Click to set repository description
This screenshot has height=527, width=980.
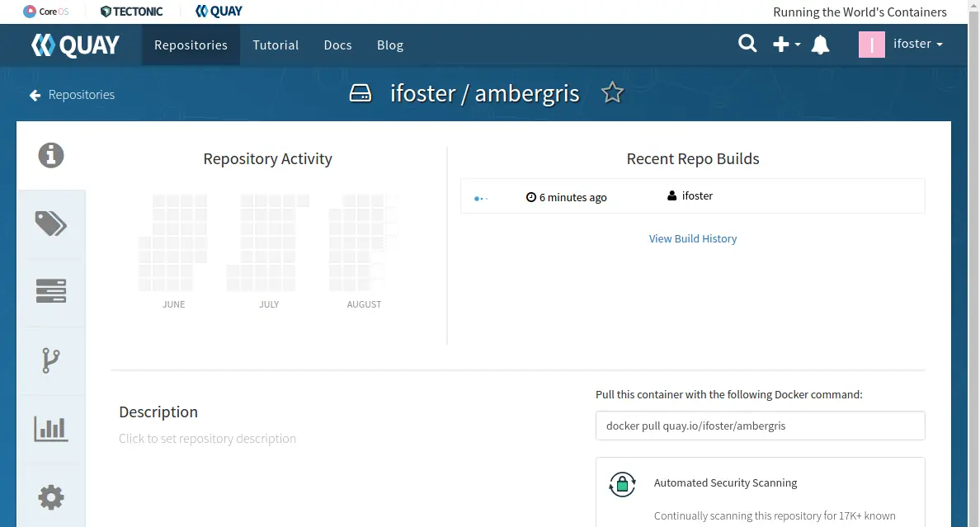coord(208,438)
